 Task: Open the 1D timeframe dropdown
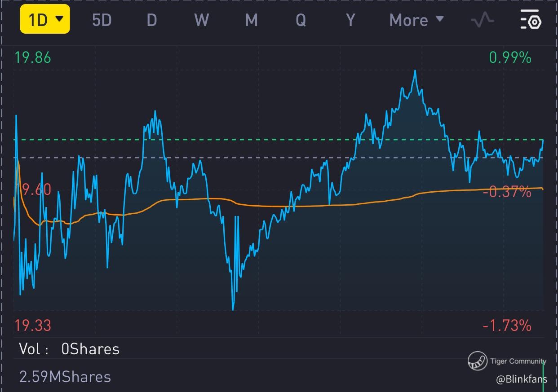(x=45, y=19)
